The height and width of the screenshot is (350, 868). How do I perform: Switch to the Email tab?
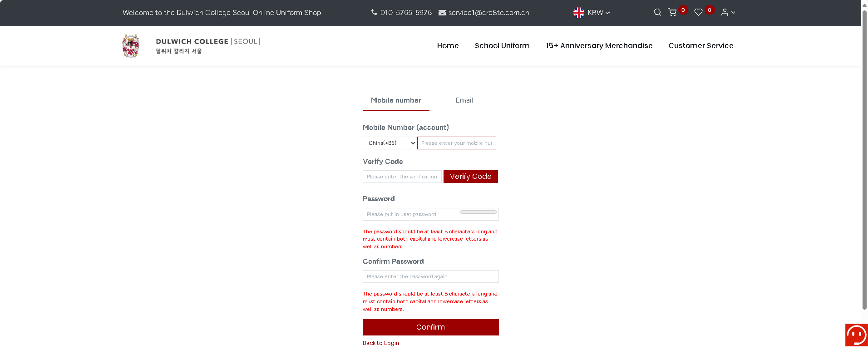click(x=464, y=100)
